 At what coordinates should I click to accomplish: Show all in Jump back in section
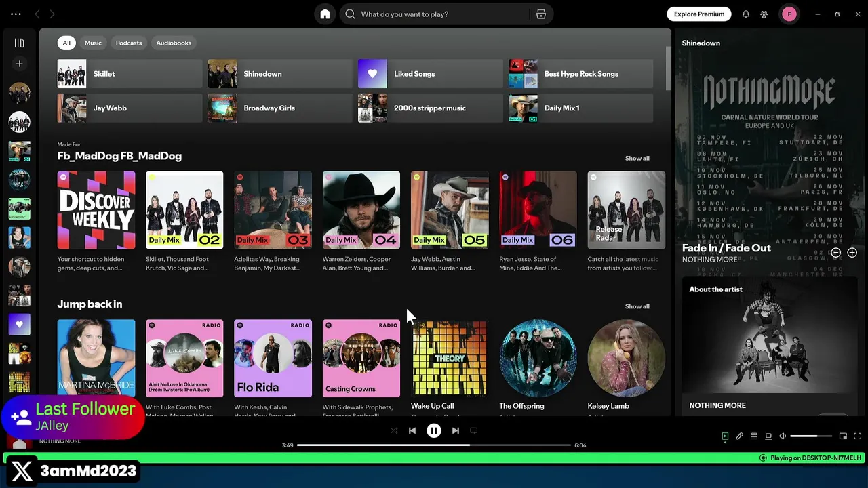point(637,306)
